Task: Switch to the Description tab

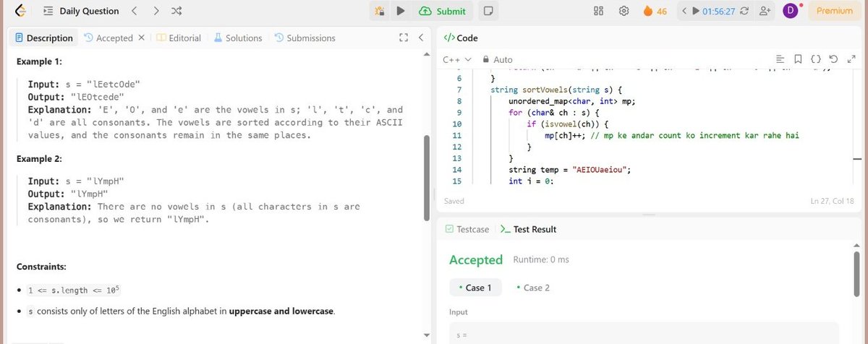Action: point(44,38)
